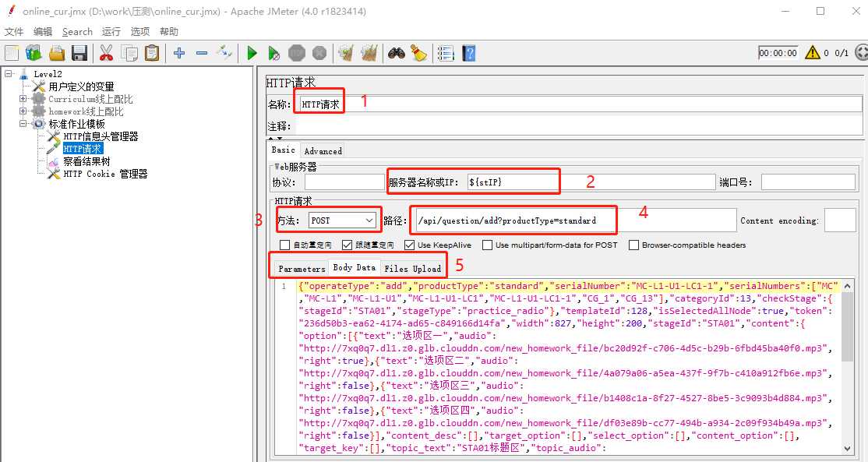Click the Toggle enable/disable icon
This screenshot has height=462, width=868.
tap(224, 52)
